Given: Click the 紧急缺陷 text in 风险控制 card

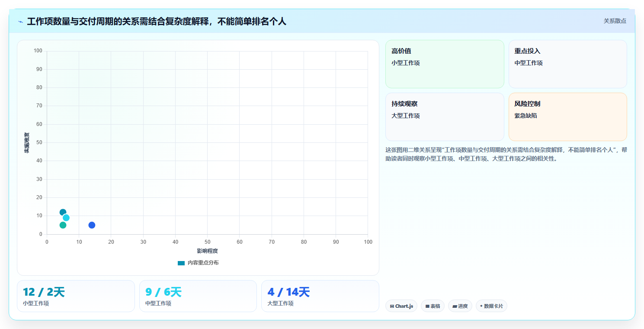Looking at the screenshot, I should 525,116.
